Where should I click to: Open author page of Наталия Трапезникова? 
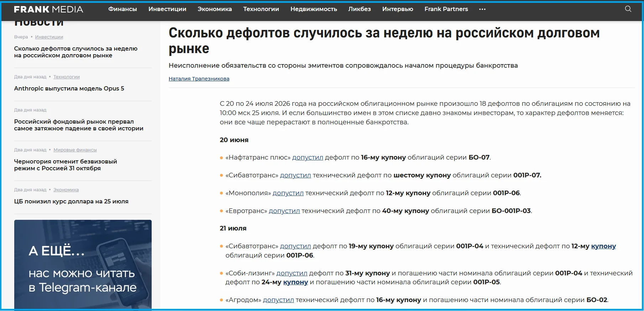coord(199,79)
